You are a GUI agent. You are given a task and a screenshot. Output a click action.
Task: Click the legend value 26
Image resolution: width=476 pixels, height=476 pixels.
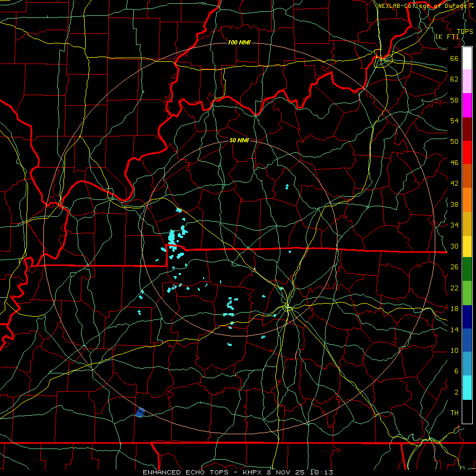[454, 267]
